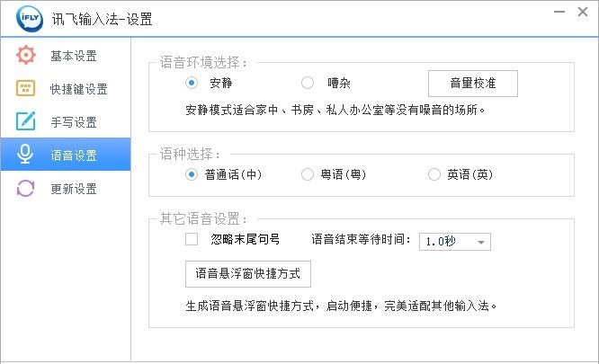Open the 基本设置 tab
This screenshot has height=364, width=599.
coord(73,57)
